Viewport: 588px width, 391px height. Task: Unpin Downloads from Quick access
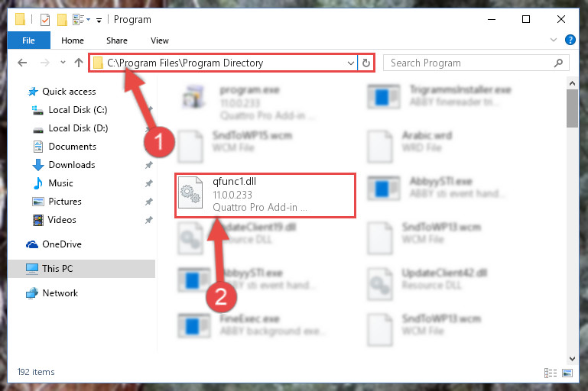tap(149, 165)
